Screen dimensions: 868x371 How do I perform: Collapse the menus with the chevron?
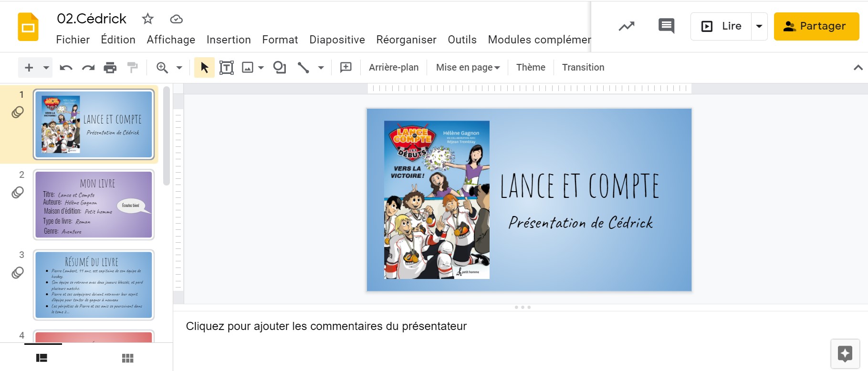coord(858,68)
